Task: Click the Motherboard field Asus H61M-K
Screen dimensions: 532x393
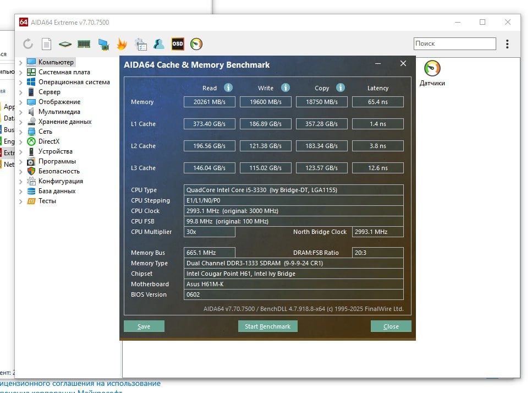Action: [x=293, y=284]
